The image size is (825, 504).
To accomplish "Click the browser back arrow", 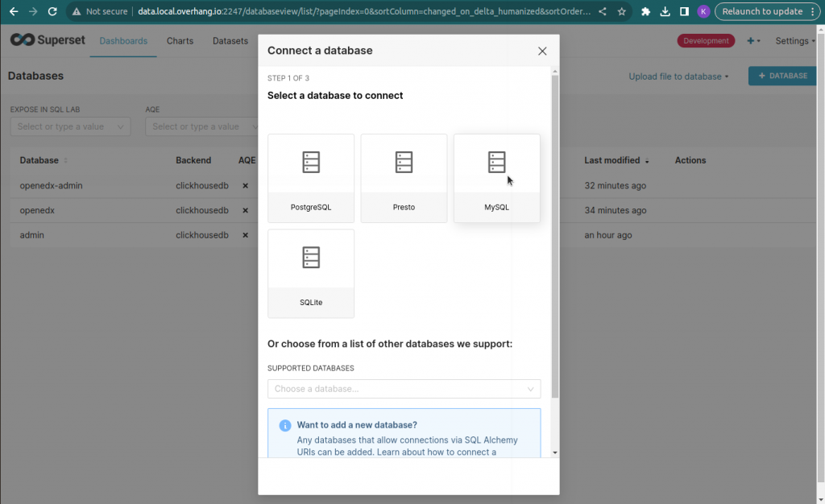I will point(14,11).
